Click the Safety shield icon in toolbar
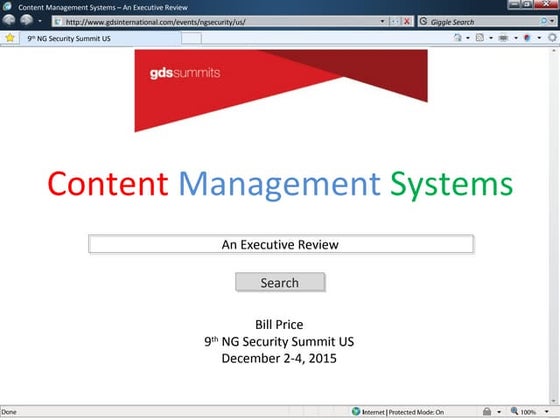This screenshot has width=560, height=420. [527, 38]
